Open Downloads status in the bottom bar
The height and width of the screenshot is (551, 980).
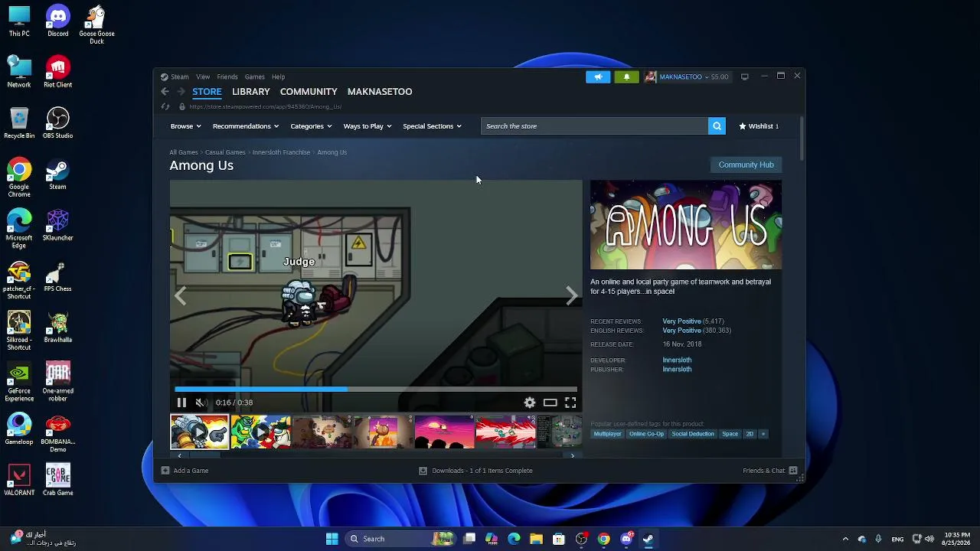(475, 471)
